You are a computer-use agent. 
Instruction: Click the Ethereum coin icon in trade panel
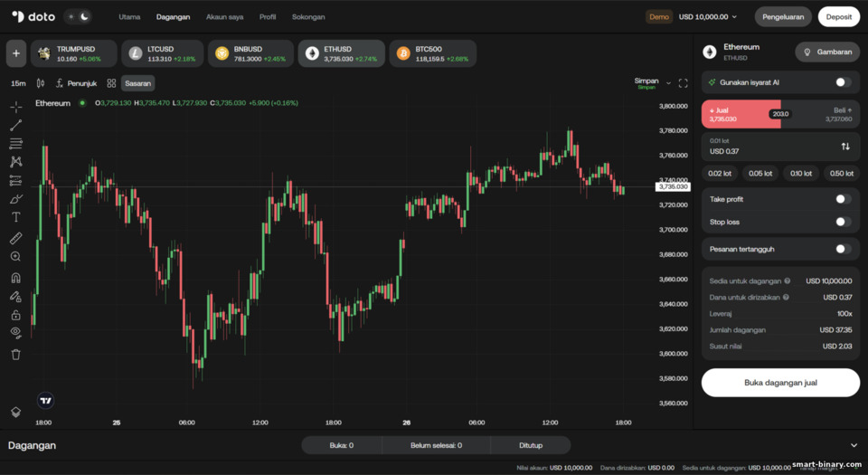click(x=710, y=52)
